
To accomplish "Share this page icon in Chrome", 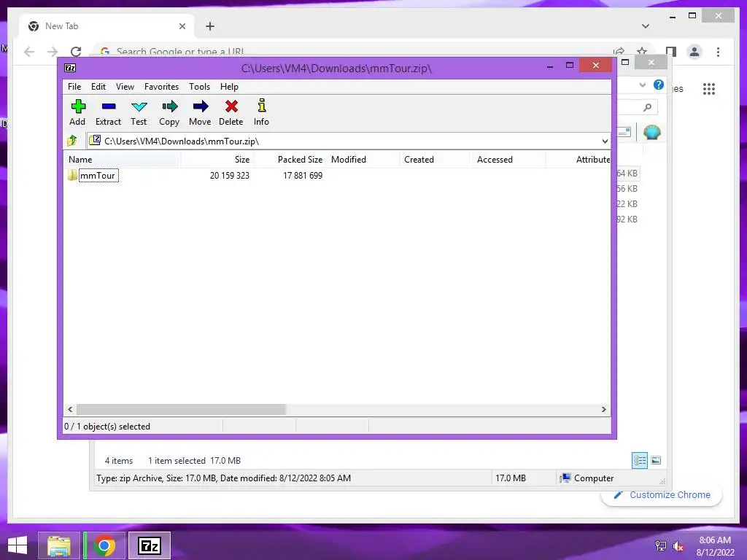I will (x=619, y=52).
